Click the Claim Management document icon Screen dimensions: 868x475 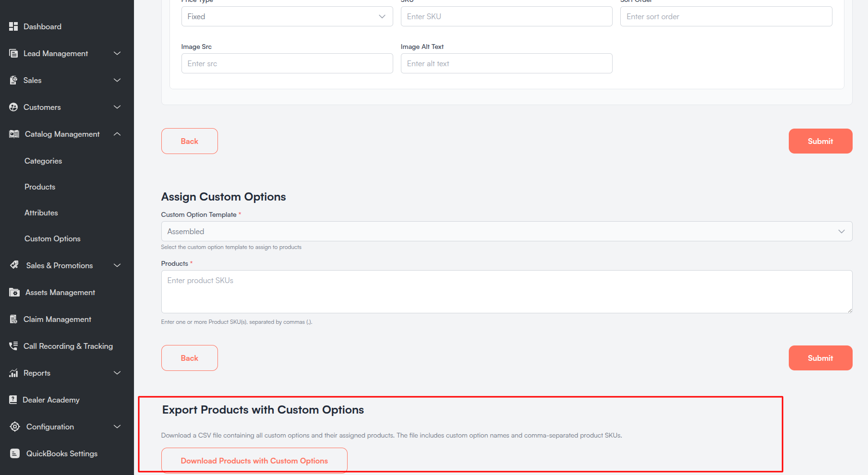(13, 319)
